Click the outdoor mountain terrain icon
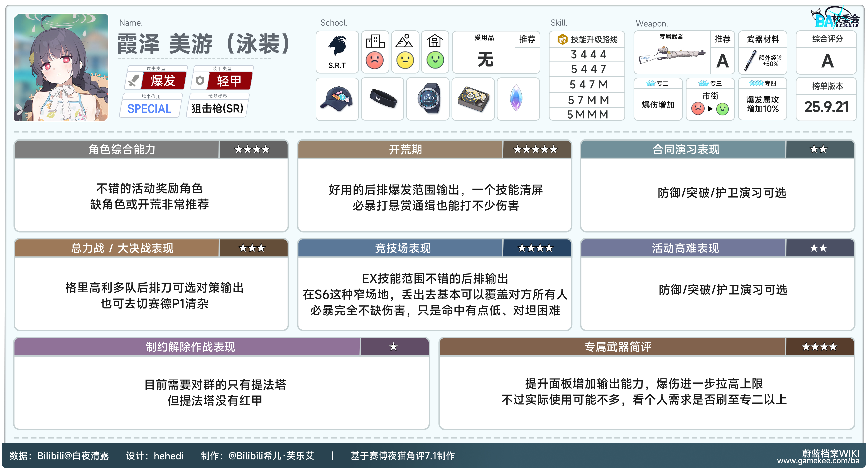868x470 pixels. point(404,41)
